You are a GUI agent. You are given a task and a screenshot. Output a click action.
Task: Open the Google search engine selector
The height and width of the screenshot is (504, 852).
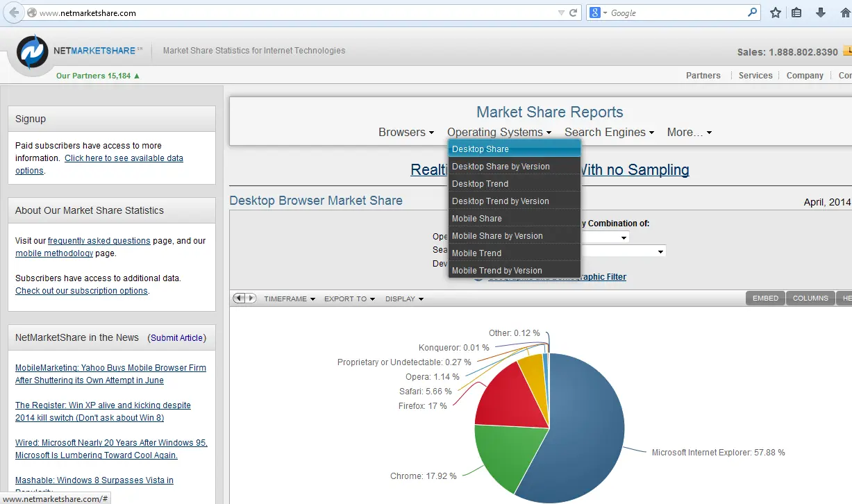click(598, 12)
